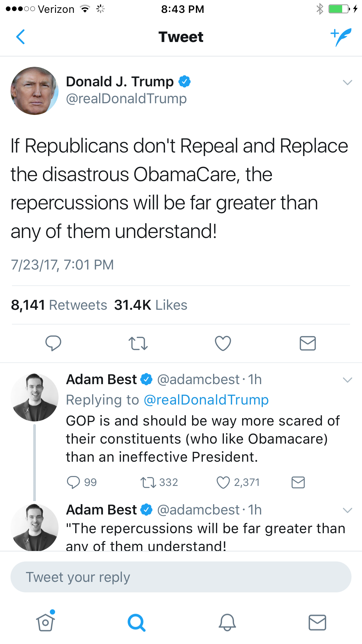Like Trump's tweet with heart icon

pos(223,343)
